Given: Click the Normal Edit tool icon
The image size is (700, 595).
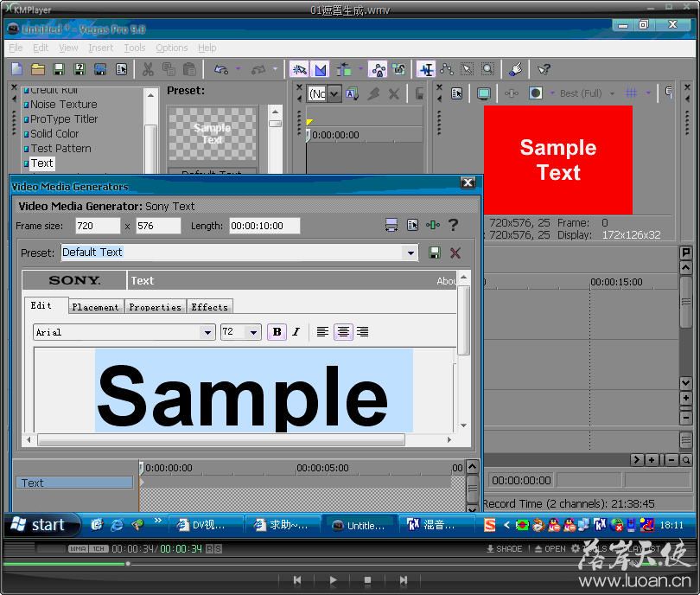Looking at the screenshot, I should point(427,69).
